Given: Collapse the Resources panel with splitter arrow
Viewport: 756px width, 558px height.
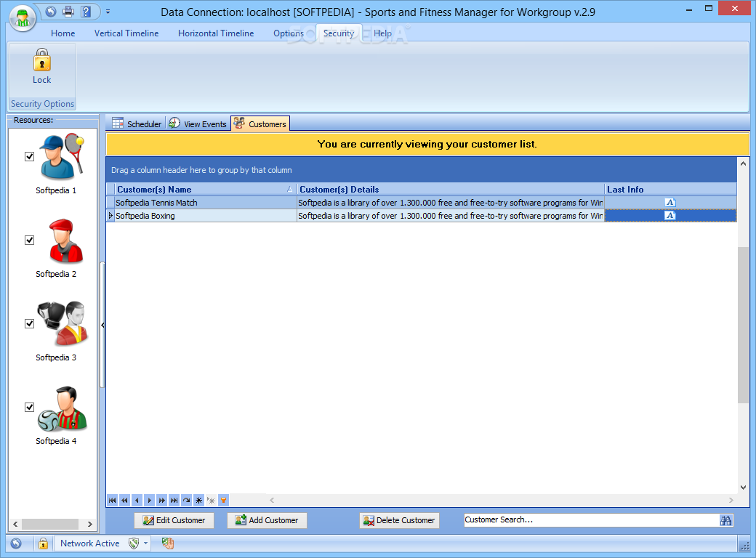Looking at the screenshot, I should coord(102,325).
